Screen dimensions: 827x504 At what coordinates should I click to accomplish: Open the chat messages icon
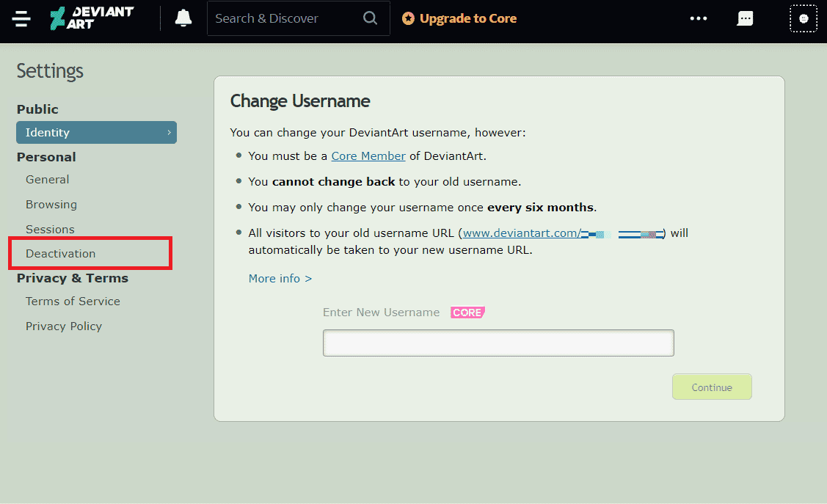[x=745, y=18]
